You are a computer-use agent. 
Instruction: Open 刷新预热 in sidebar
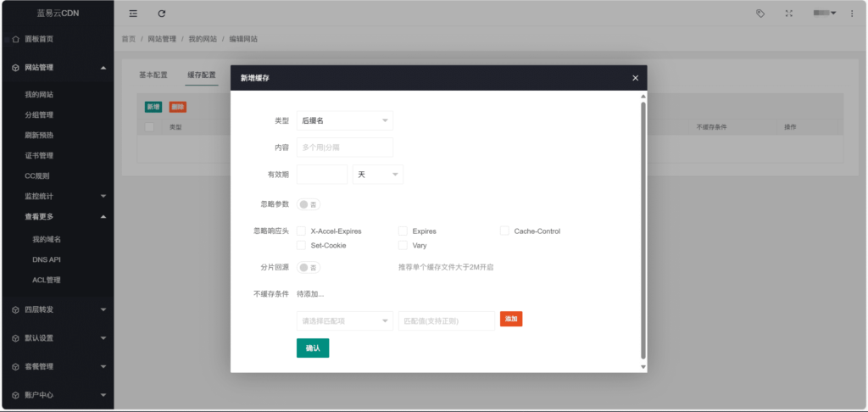(39, 135)
